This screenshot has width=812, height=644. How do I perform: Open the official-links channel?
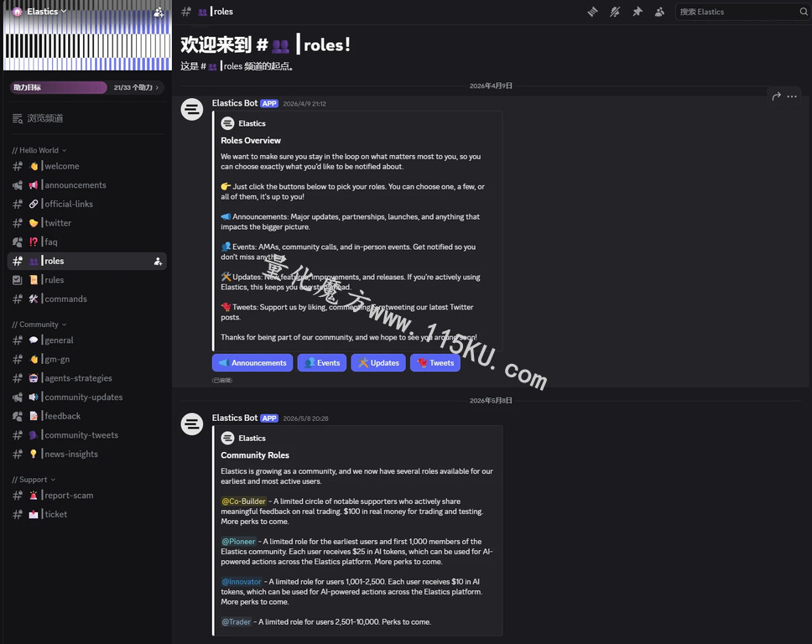pyautogui.click(x=87, y=204)
